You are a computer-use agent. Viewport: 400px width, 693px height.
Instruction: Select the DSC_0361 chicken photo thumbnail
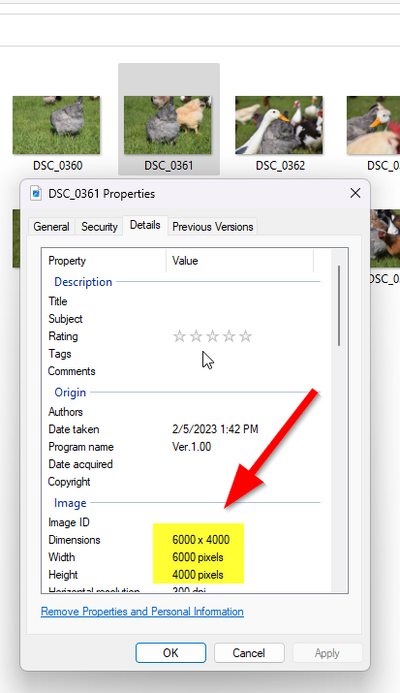[168, 126]
